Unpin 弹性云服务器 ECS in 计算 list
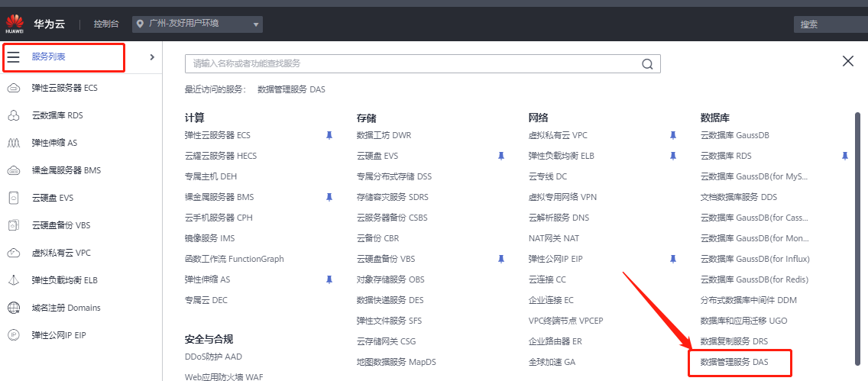This screenshot has height=381, width=868. (329, 135)
